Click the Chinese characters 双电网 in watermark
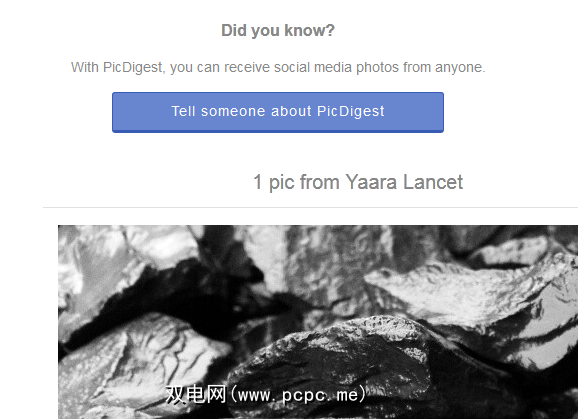 (x=196, y=395)
